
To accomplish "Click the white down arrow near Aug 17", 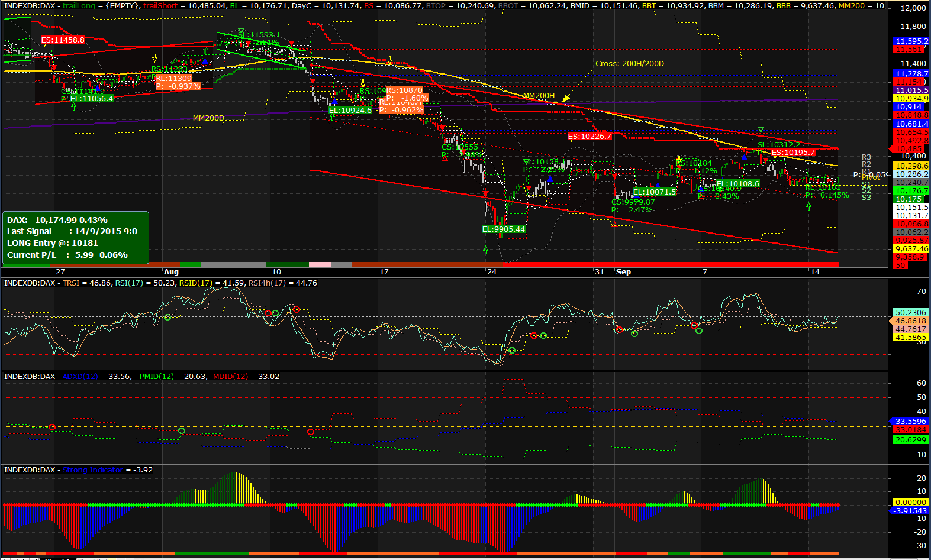I will click(x=389, y=60).
